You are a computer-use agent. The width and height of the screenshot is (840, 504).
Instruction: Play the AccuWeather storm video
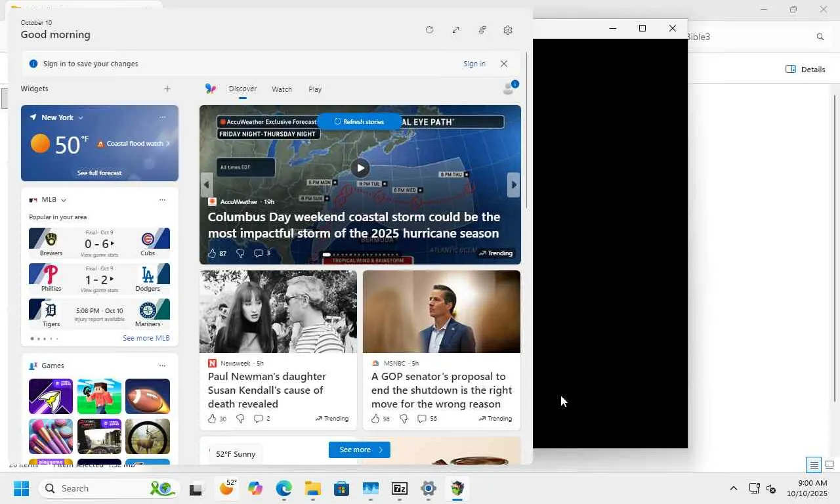tap(360, 168)
